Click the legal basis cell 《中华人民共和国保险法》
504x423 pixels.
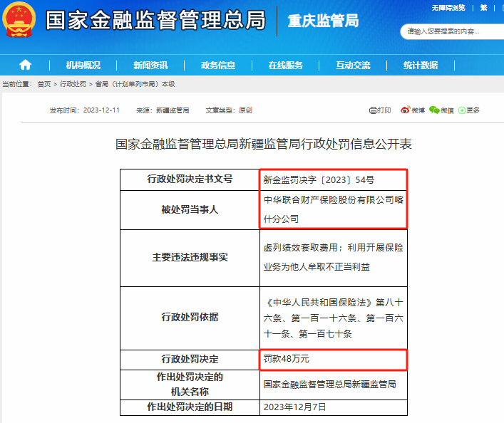(334, 318)
